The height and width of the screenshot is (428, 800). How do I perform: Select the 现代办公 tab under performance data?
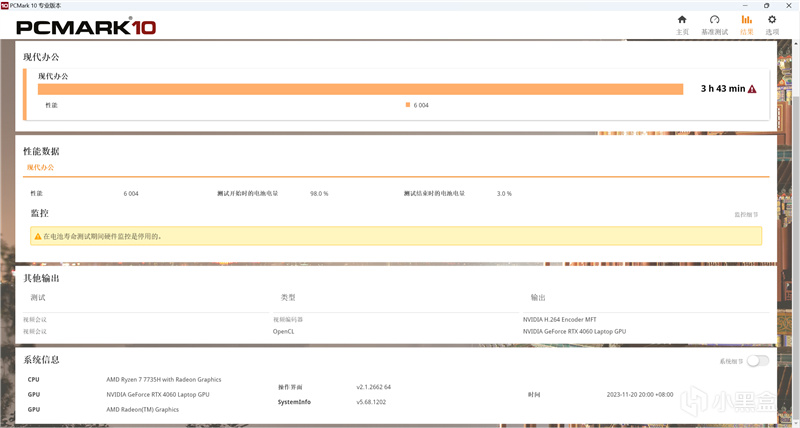coord(40,167)
